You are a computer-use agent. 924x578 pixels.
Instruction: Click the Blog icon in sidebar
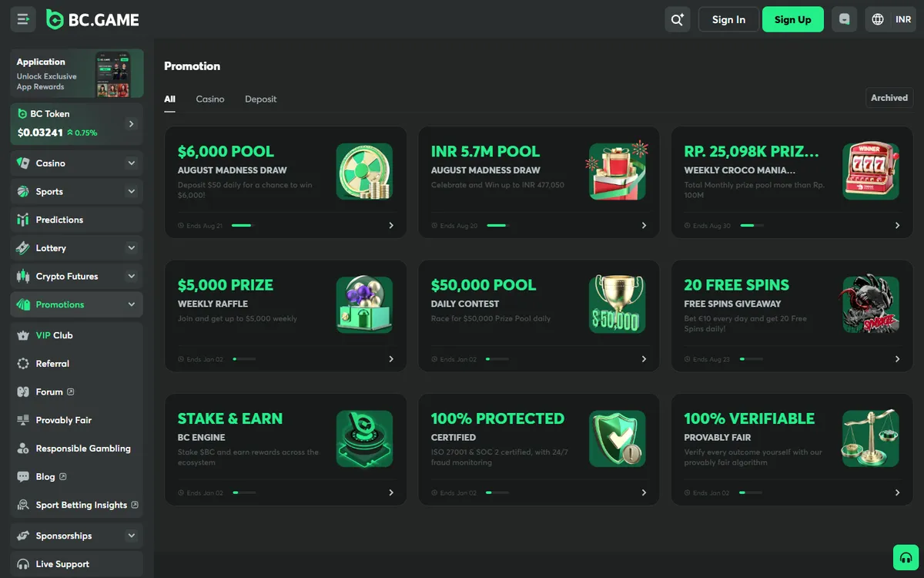[x=22, y=476]
